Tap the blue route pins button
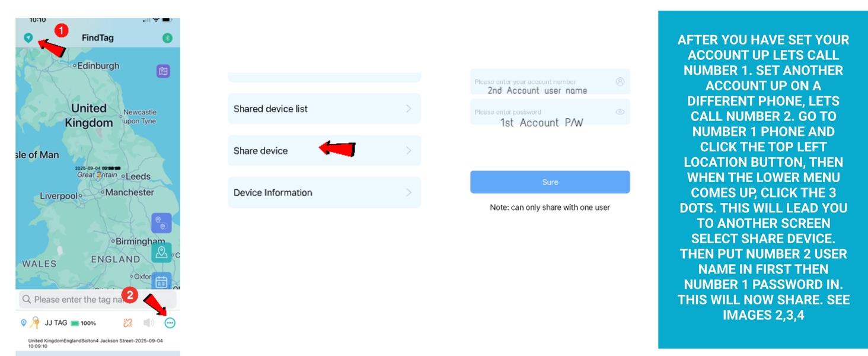The height and width of the screenshot is (356, 868). [x=161, y=223]
